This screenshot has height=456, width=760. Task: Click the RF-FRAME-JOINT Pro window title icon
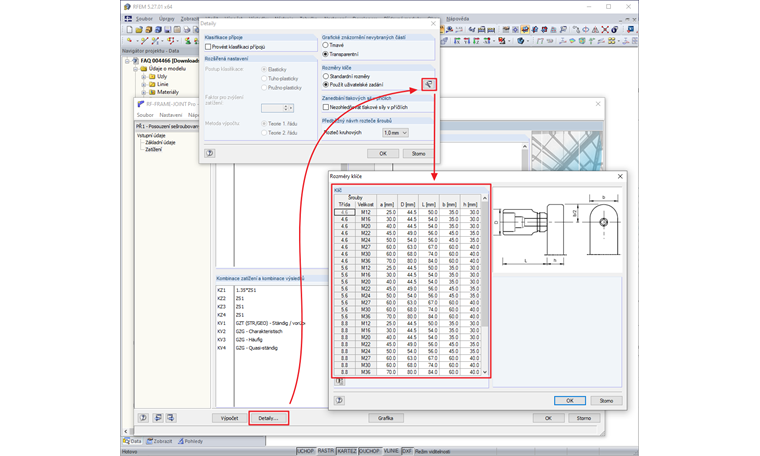pyautogui.click(x=141, y=104)
